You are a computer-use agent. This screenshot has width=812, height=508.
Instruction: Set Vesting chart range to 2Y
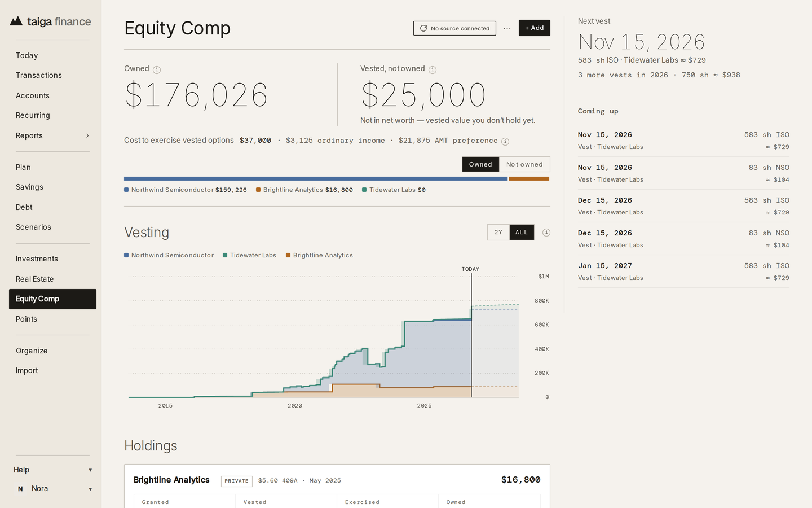tap(498, 233)
